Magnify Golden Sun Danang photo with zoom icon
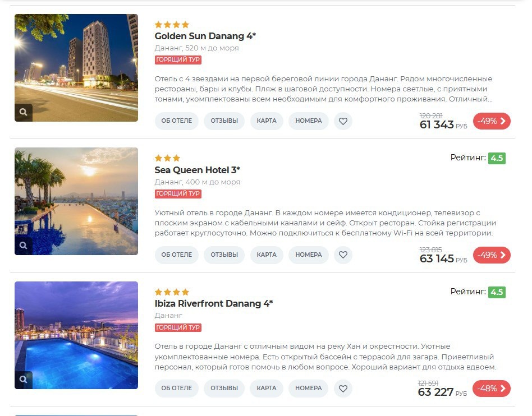Screen dimensions: 532x416 (24, 112)
